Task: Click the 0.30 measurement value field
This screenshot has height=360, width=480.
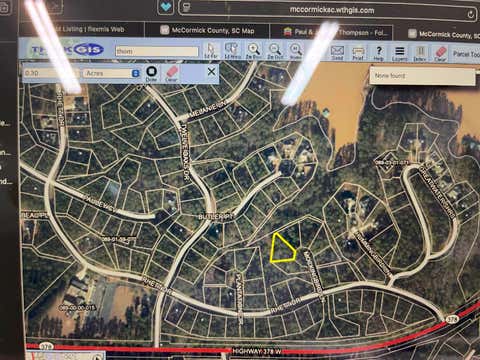Action: coord(52,73)
